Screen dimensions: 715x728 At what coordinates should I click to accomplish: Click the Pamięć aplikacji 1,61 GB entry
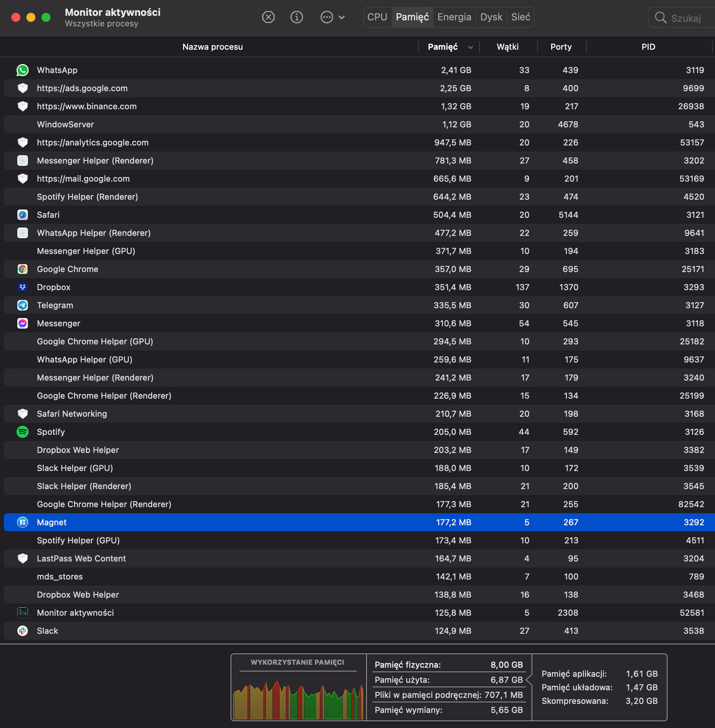pyautogui.click(x=600, y=674)
